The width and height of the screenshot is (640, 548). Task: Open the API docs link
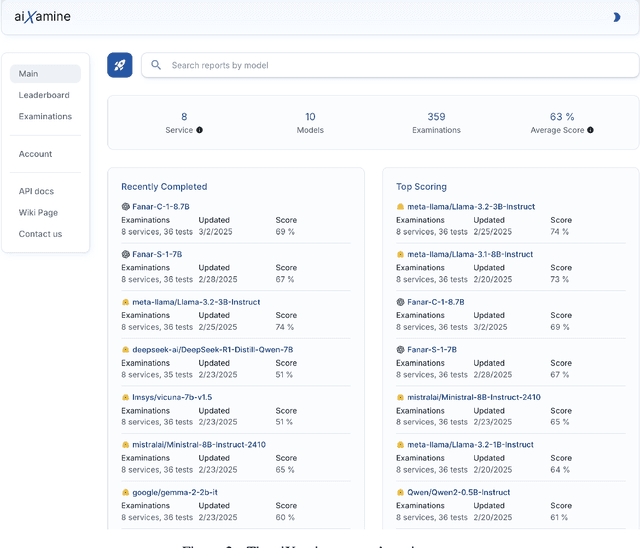tap(37, 191)
